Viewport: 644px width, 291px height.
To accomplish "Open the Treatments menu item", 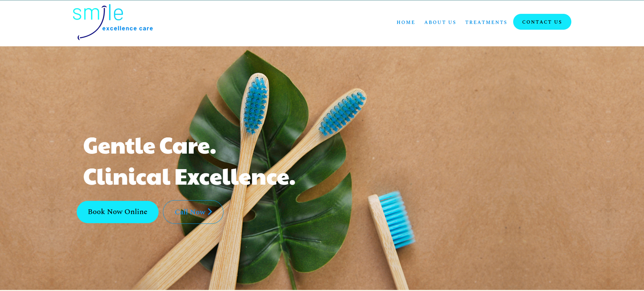I will (486, 22).
